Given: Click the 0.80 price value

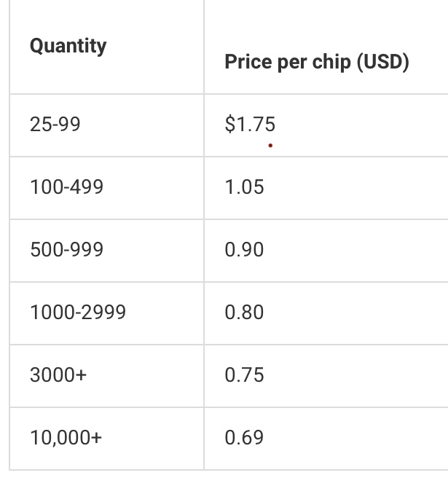Looking at the screenshot, I should click(244, 313).
